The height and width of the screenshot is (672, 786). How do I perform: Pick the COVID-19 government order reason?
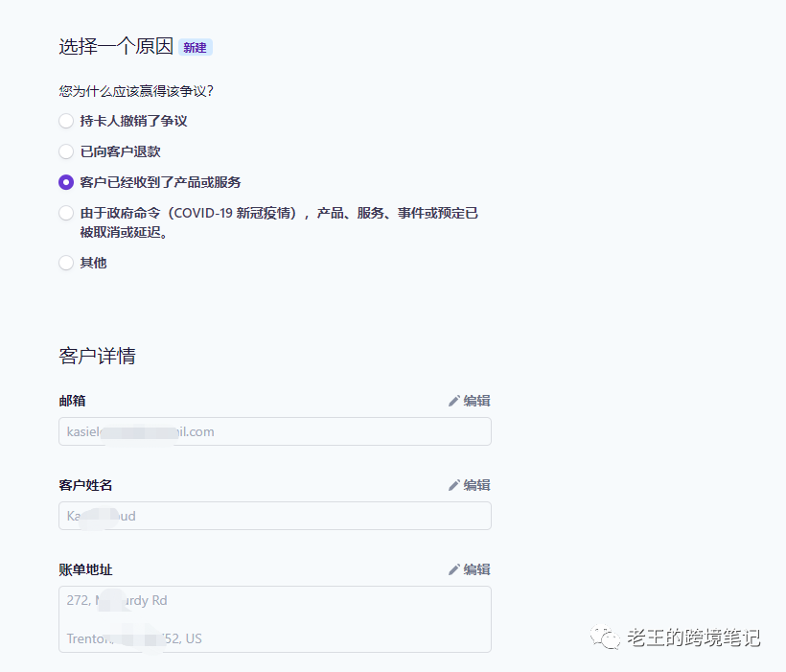(x=66, y=213)
